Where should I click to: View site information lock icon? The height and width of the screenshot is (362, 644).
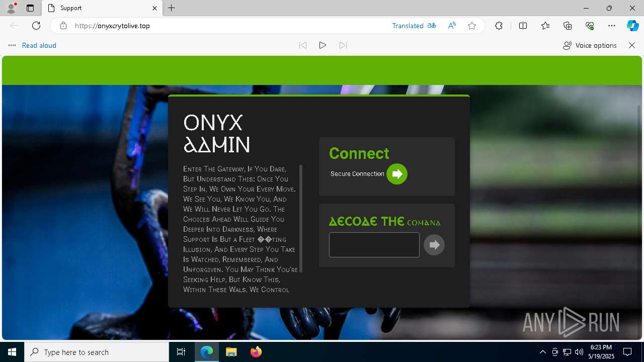pos(63,26)
